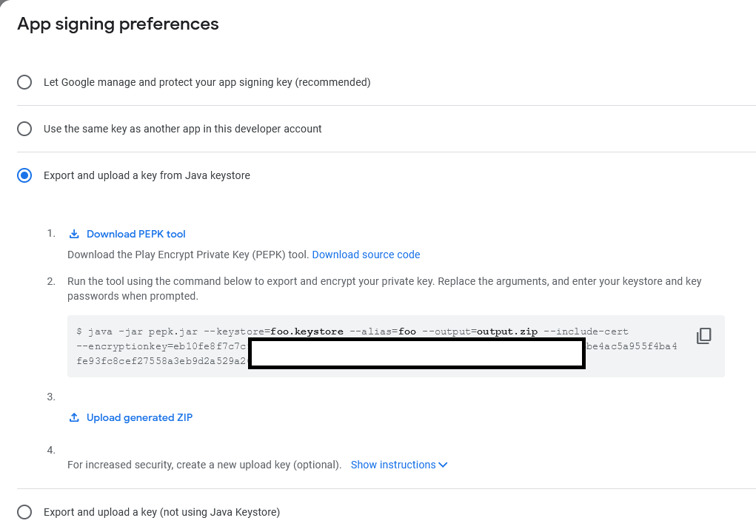This screenshot has width=756, height=532.
Task: Click the copy command icon
Action: click(x=703, y=337)
